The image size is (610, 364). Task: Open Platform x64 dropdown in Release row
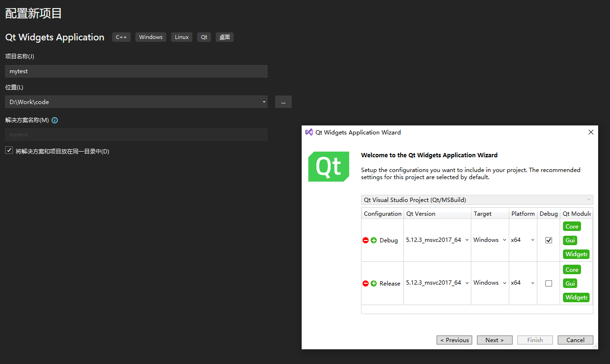(523, 283)
